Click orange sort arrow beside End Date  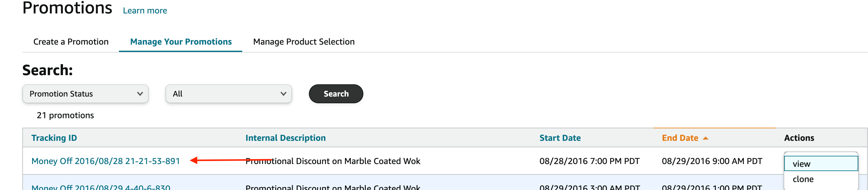[706, 138]
